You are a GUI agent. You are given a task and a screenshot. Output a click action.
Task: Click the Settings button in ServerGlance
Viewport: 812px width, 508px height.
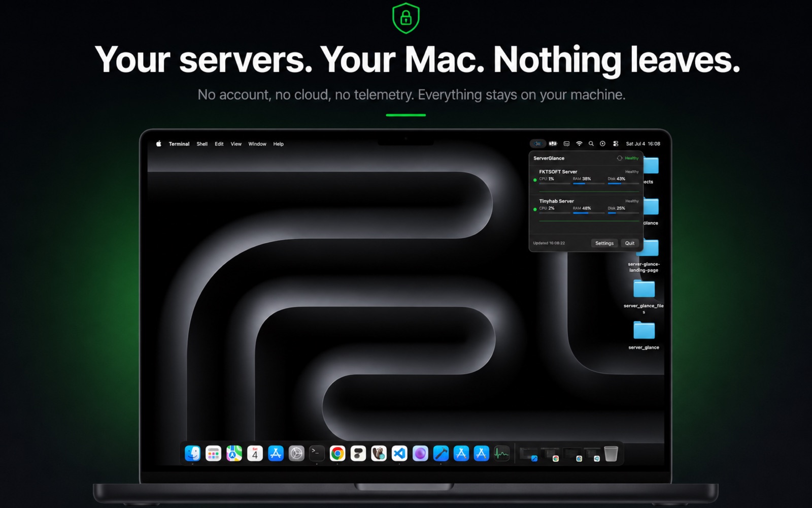[604, 243]
